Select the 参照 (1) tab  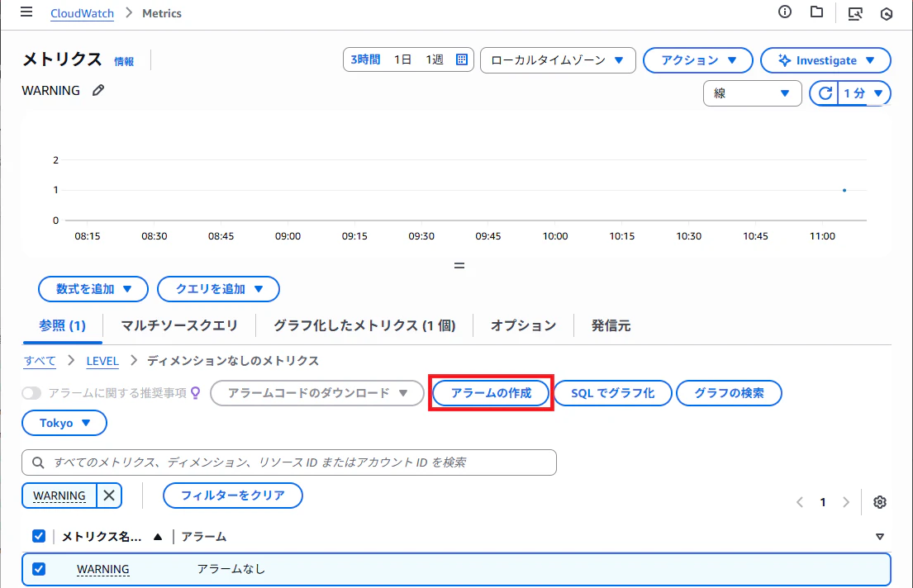(62, 325)
